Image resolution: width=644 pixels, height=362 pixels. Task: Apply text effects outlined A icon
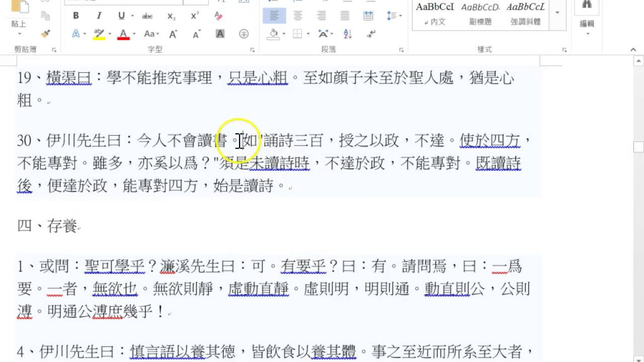tap(75, 34)
